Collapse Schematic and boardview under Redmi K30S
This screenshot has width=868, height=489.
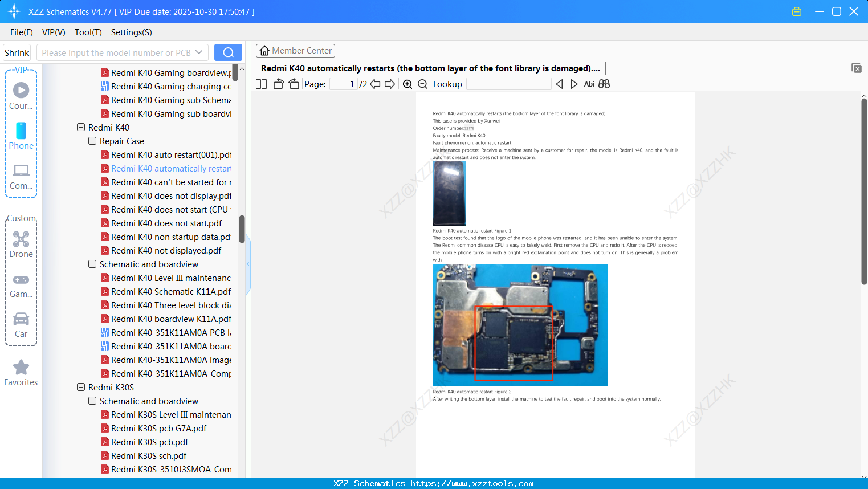click(x=92, y=401)
